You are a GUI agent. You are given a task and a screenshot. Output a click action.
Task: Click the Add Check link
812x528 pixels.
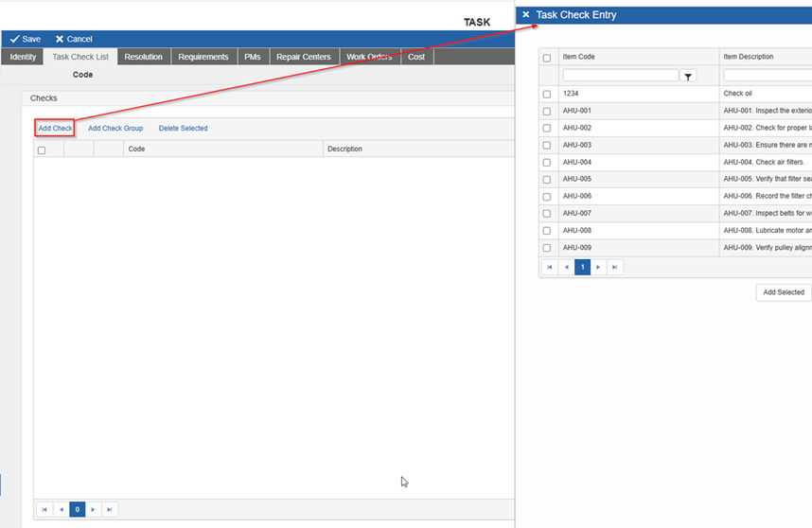(x=55, y=128)
